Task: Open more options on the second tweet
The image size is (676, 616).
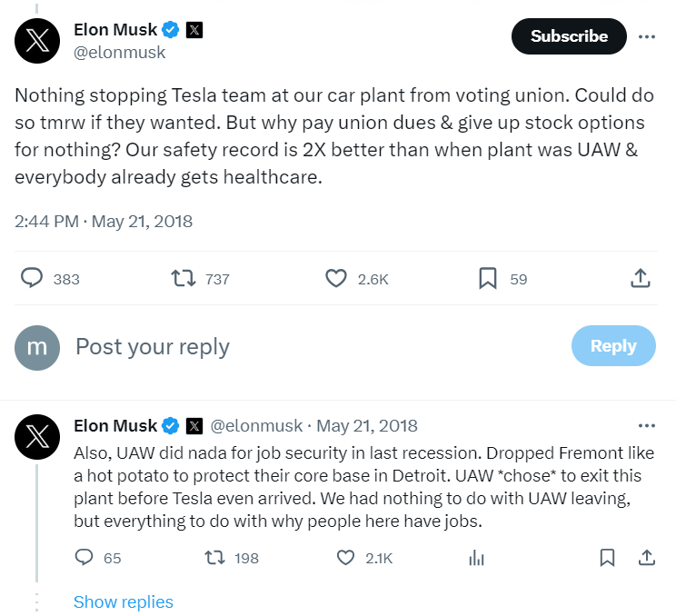Action: (647, 426)
